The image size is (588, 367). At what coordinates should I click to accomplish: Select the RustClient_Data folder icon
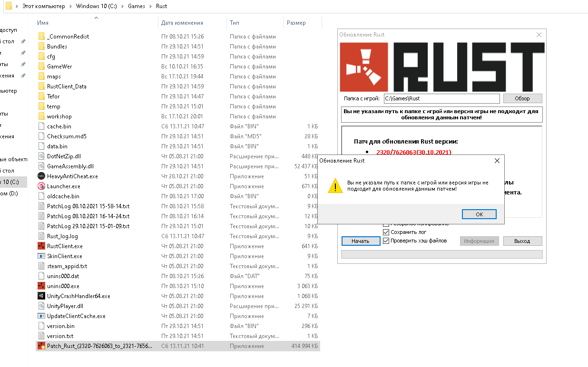pos(41,87)
